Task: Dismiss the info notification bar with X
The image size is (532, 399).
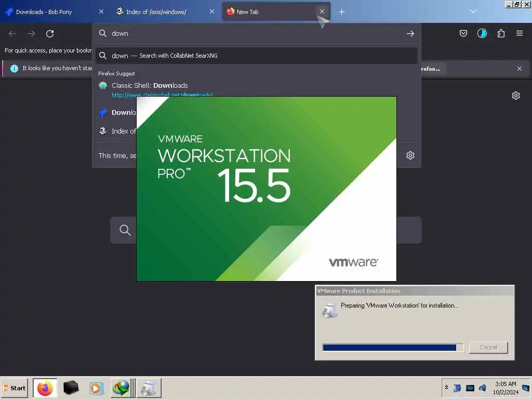Action: pyautogui.click(x=519, y=69)
